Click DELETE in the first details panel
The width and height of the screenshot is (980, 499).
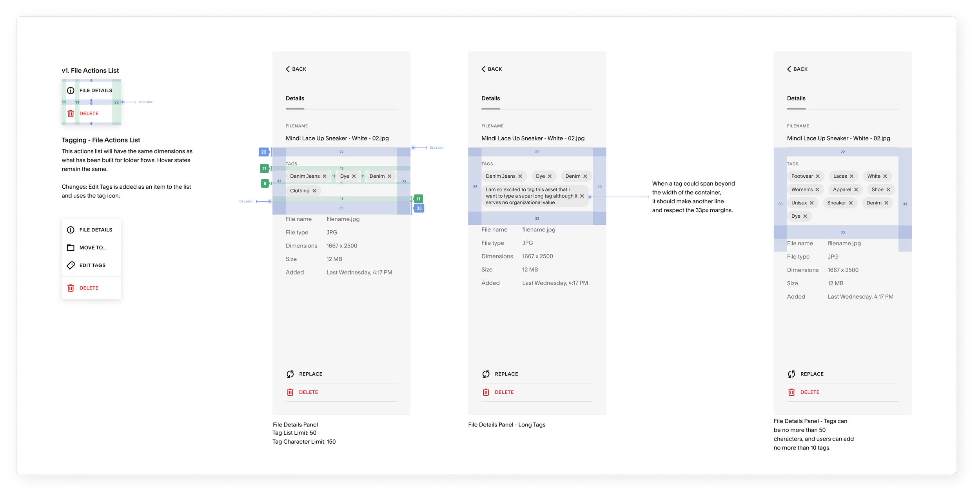pos(309,392)
